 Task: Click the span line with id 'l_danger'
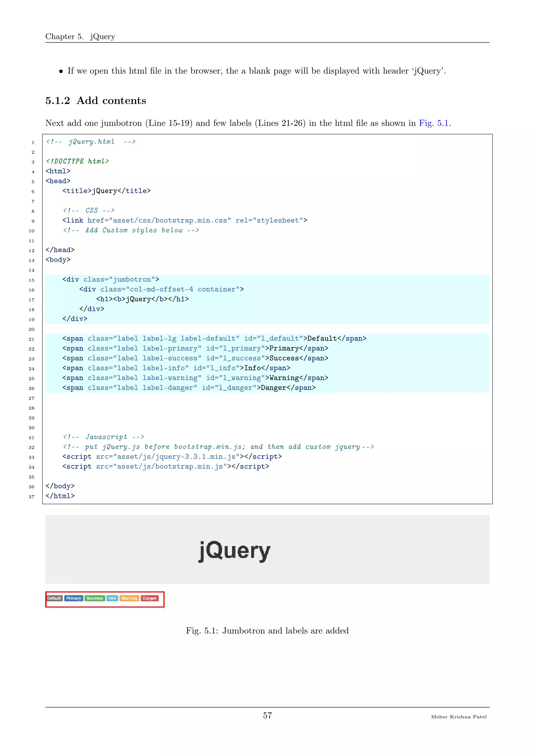click(189, 388)
